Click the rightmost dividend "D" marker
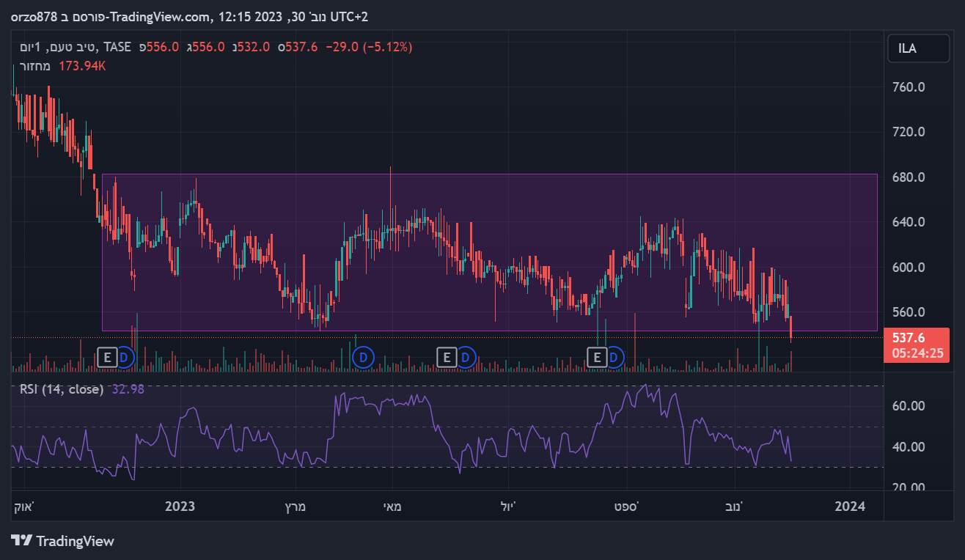 pyautogui.click(x=614, y=358)
